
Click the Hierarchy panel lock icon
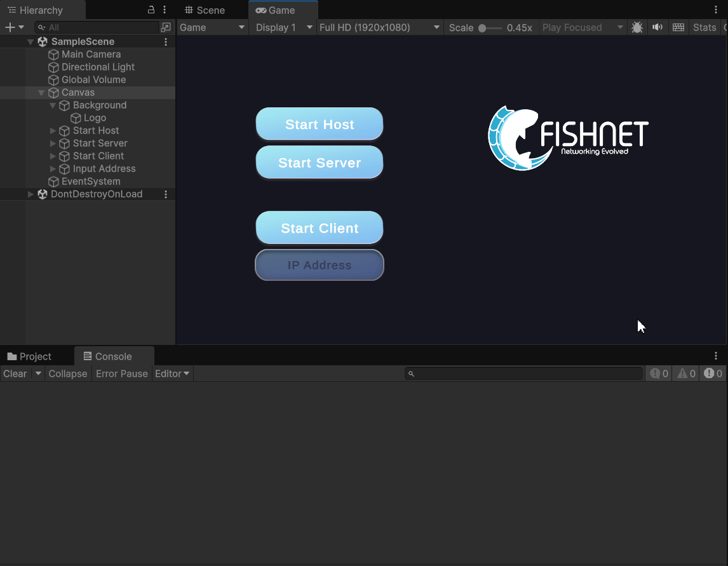(151, 10)
